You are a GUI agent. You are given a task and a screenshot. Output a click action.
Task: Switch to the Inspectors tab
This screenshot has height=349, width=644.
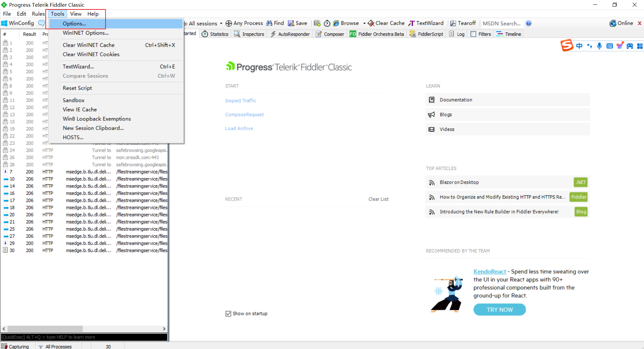[249, 34]
